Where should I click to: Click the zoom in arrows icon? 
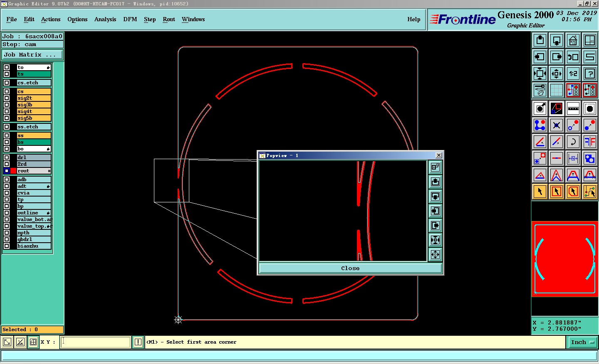(x=540, y=74)
